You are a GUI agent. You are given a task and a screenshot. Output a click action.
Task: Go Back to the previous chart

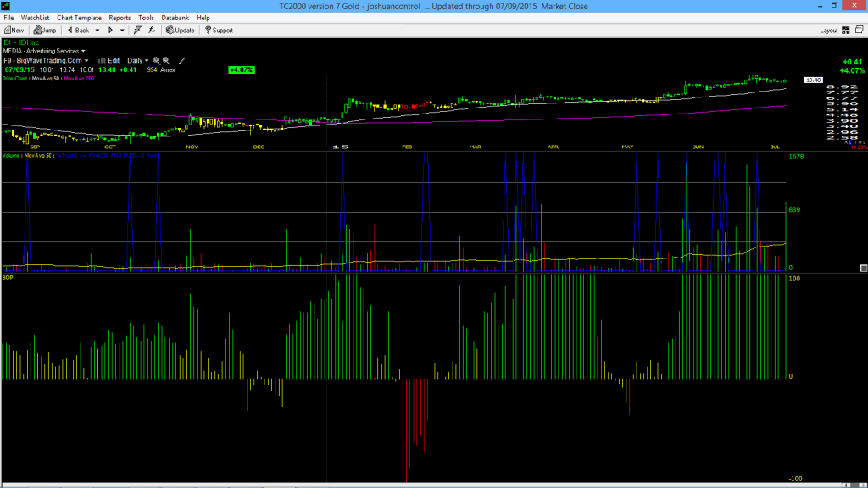tap(79, 30)
